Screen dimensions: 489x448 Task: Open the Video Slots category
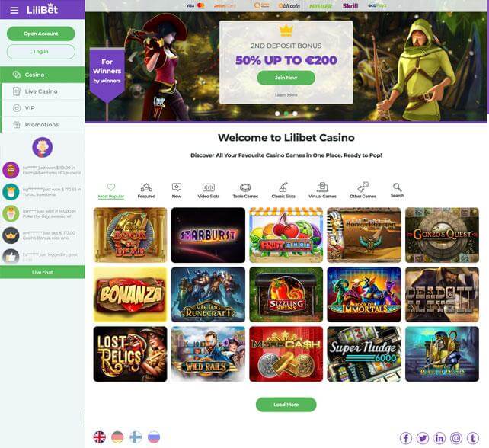209,190
